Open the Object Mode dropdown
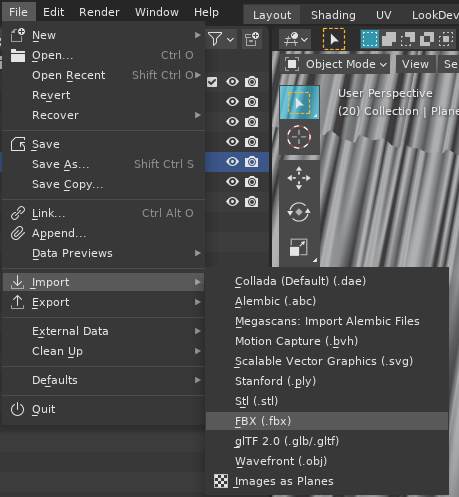459x497 pixels. pos(337,64)
